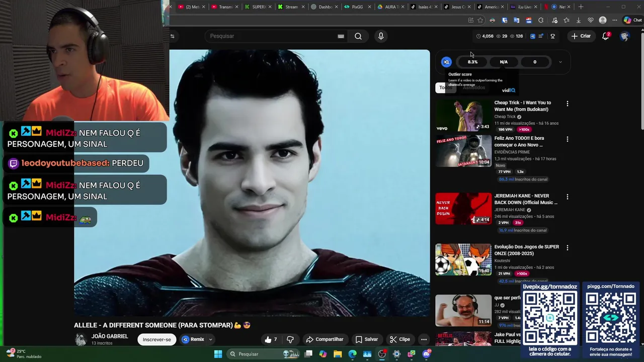Switch to the SUPERX browser tab

[256, 7]
